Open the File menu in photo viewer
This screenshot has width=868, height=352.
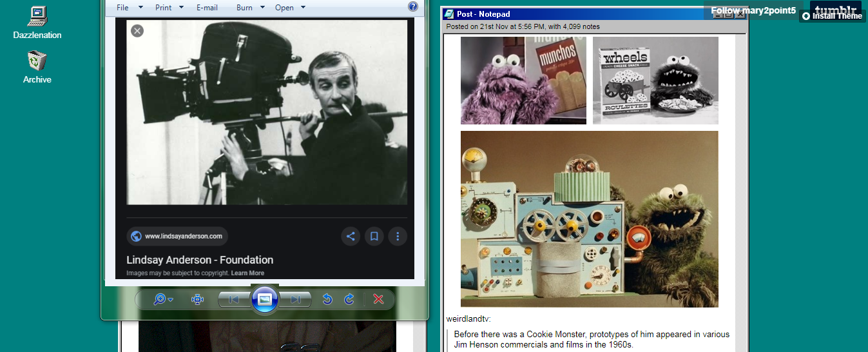pos(122,8)
